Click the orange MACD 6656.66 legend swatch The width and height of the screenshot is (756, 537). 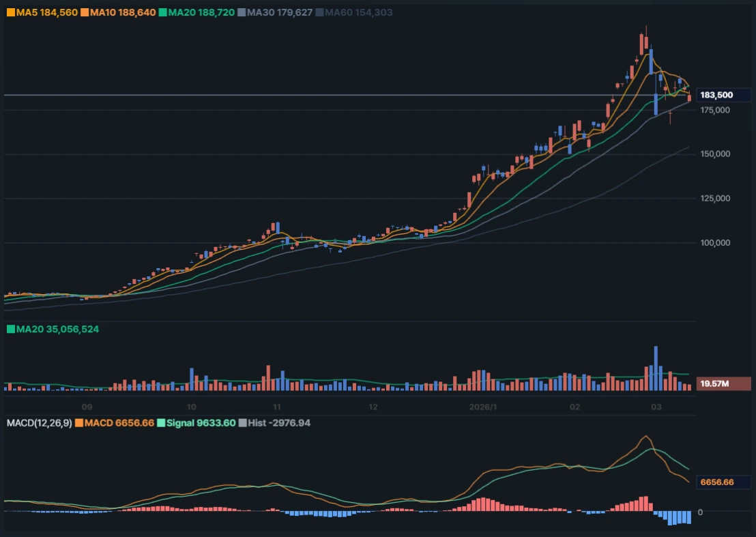pos(79,423)
